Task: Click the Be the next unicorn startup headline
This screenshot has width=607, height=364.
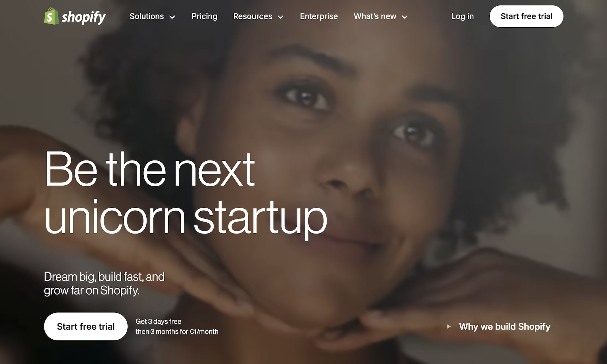Action: coord(185,192)
